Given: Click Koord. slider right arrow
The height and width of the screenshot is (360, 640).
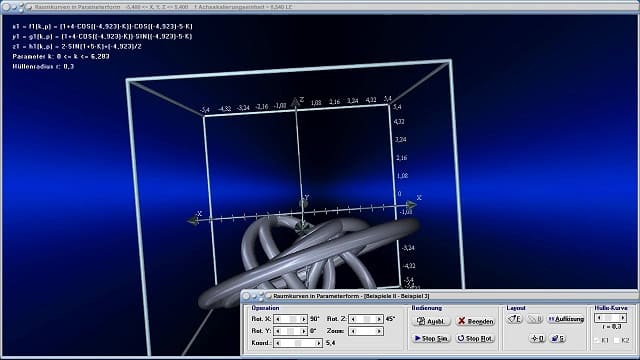Looking at the screenshot, I should [318, 343].
